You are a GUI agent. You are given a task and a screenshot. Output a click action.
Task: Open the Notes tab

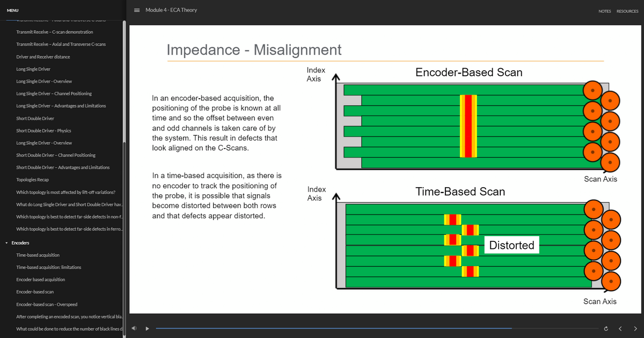point(604,11)
